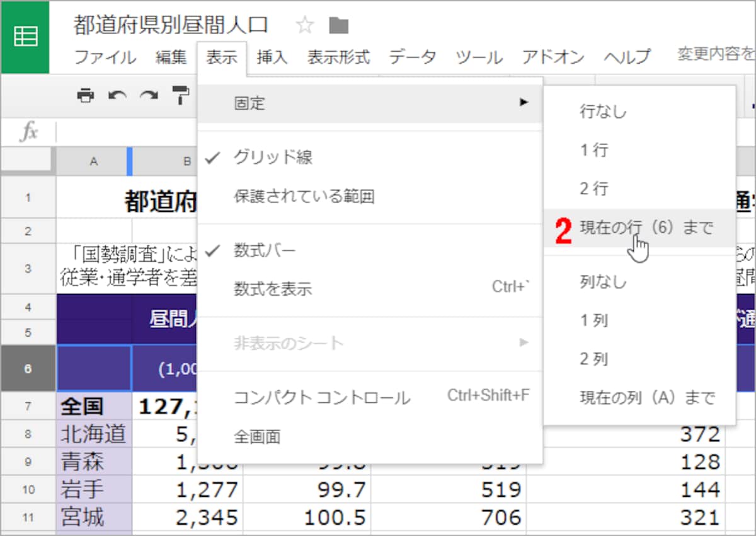Viewport: 756px width, 536px height.
Task: Open the ヘルプ menu
Action: [627, 57]
